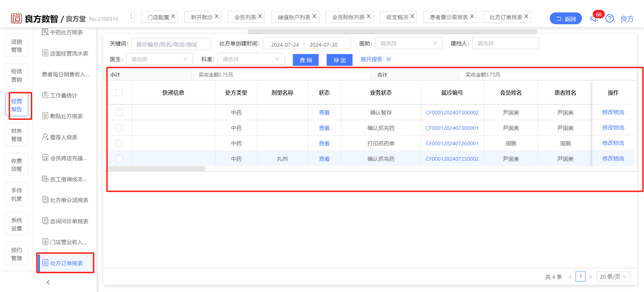Image resolution: width=644 pixels, height=292 pixels.
Task: Toggle the select-all checkbox in table header
Action: point(119,93)
